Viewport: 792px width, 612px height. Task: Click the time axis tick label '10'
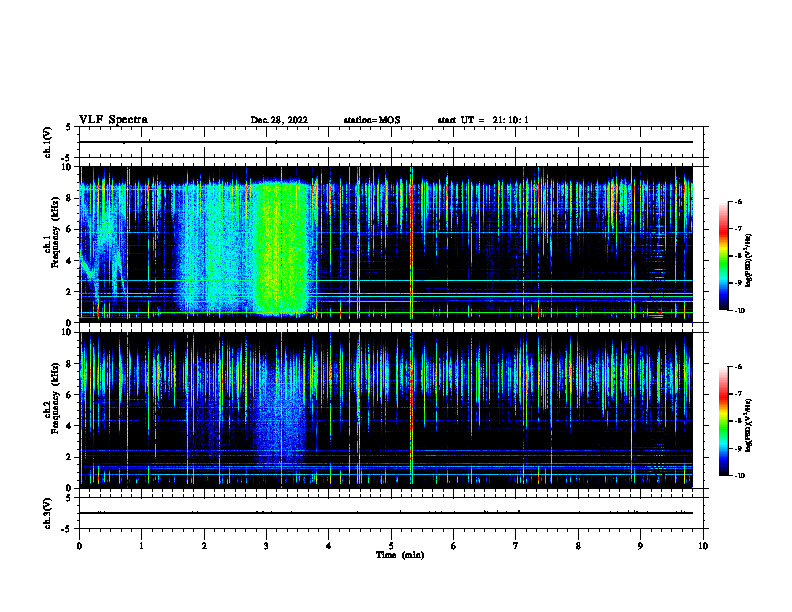pyautogui.click(x=703, y=546)
